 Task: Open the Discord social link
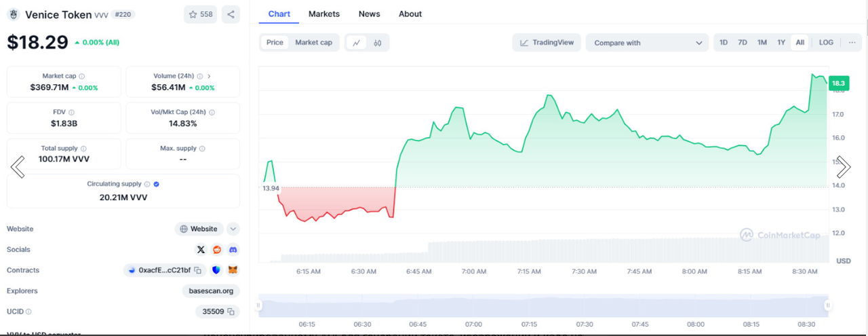coord(233,250)
